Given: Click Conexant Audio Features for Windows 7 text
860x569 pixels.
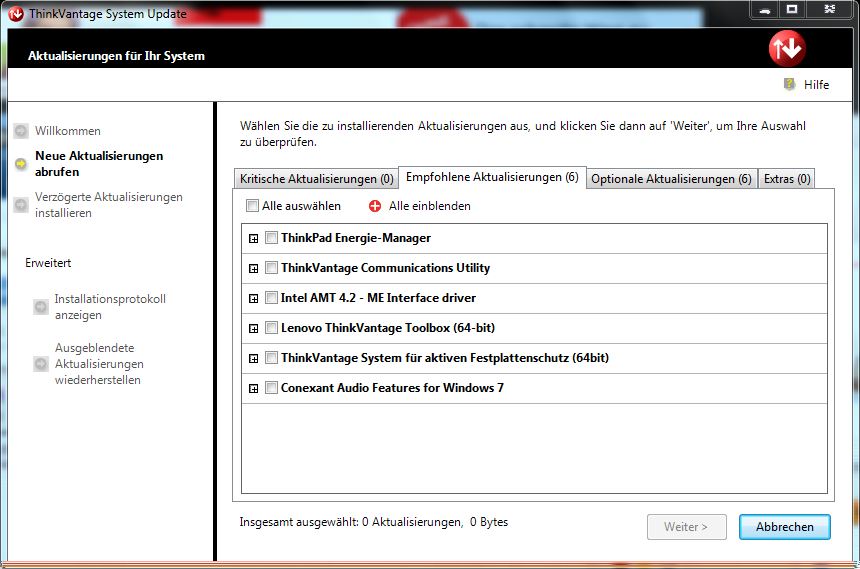Looking at the screenshot, I should pyautogui.click(x=392, y=388).
